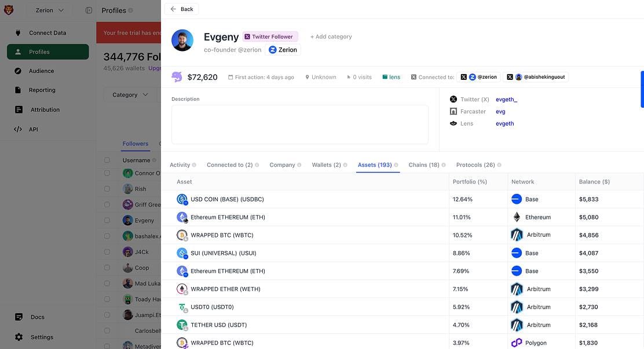Check the Connor row checkbox

coord(107,173)
